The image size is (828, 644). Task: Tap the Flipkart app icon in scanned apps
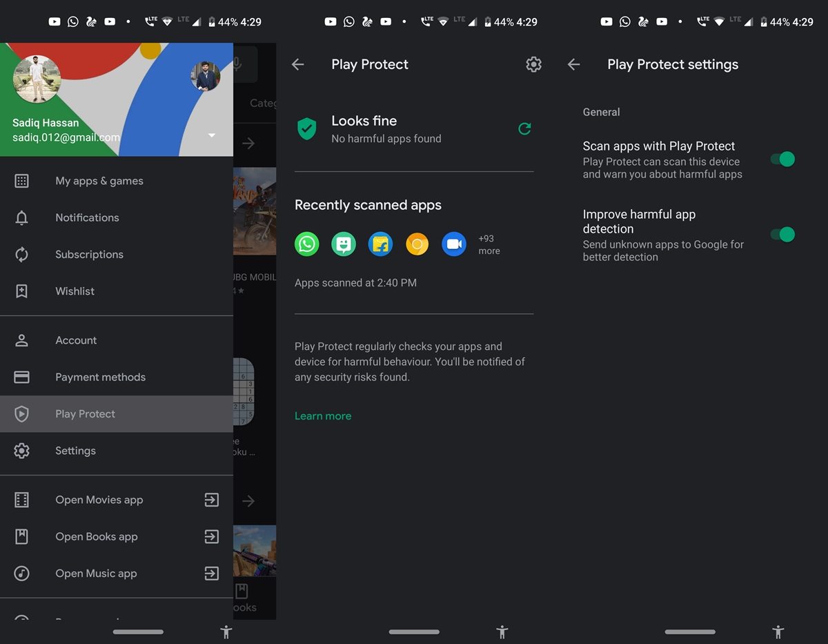pos(380,244)
